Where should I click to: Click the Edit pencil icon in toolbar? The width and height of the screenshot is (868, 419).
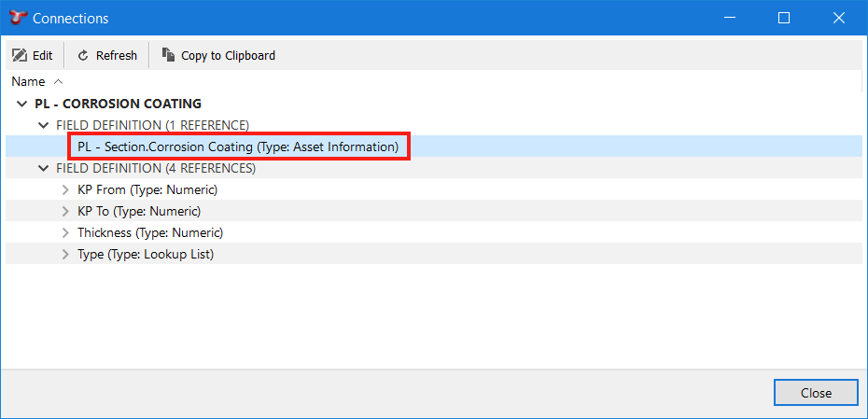pyautogui.click(x=20, y=56)
